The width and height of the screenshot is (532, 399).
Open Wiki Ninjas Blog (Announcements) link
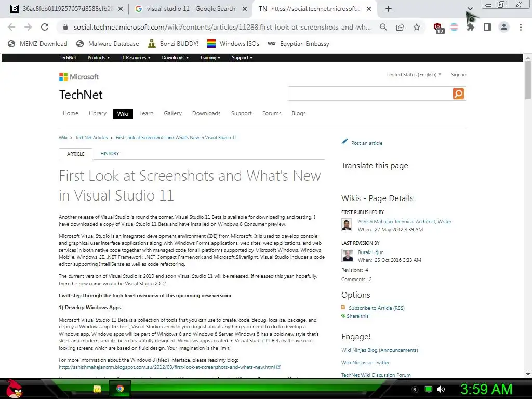380,350
